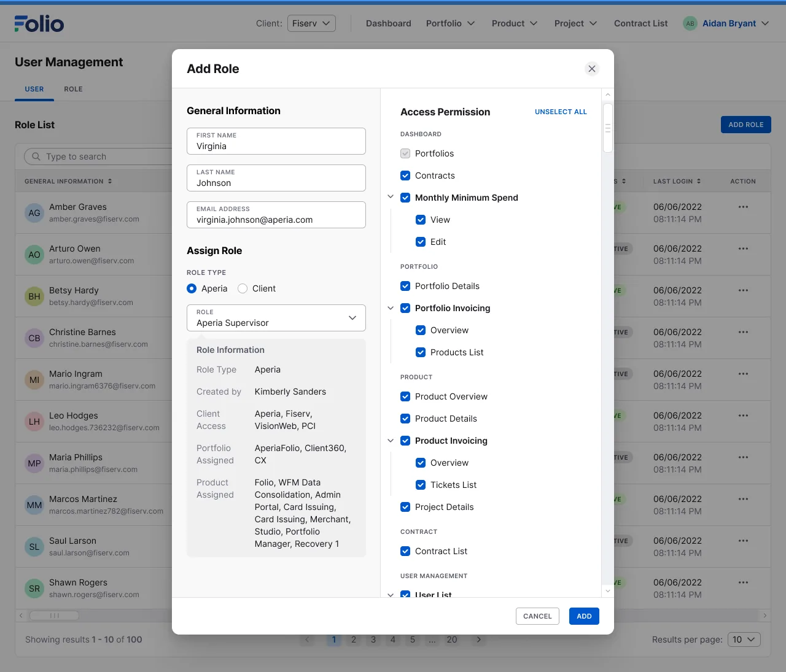Open the Portfolio menu in the top navigation
This screenshot has width=786, height=672.
[x=451, y=23]
